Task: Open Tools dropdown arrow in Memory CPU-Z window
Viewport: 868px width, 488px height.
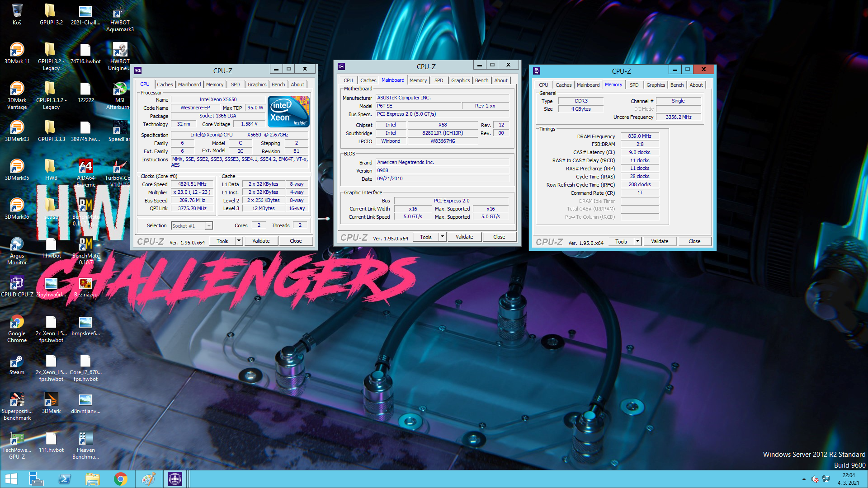Action: click(637, 241)
